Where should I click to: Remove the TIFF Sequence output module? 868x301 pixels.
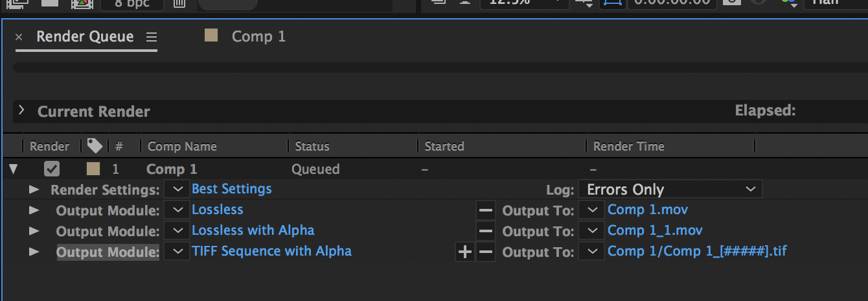[x=485, y=252]
